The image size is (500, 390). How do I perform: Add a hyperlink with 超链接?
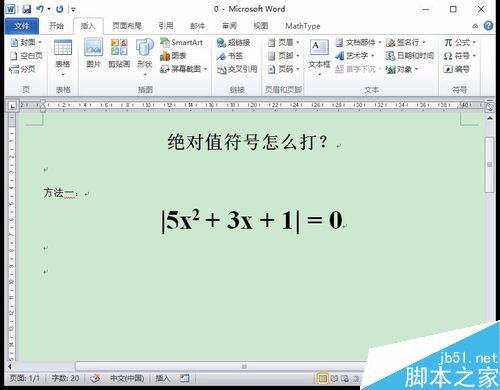pos(233,42)
